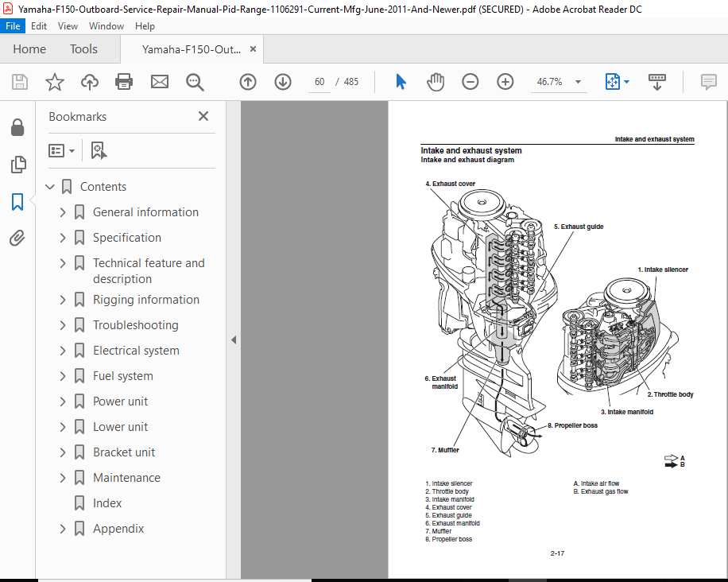Click the engine diagram with exhaust cover
The height and width of the screenshot is (582, 728).
[493, 323]
